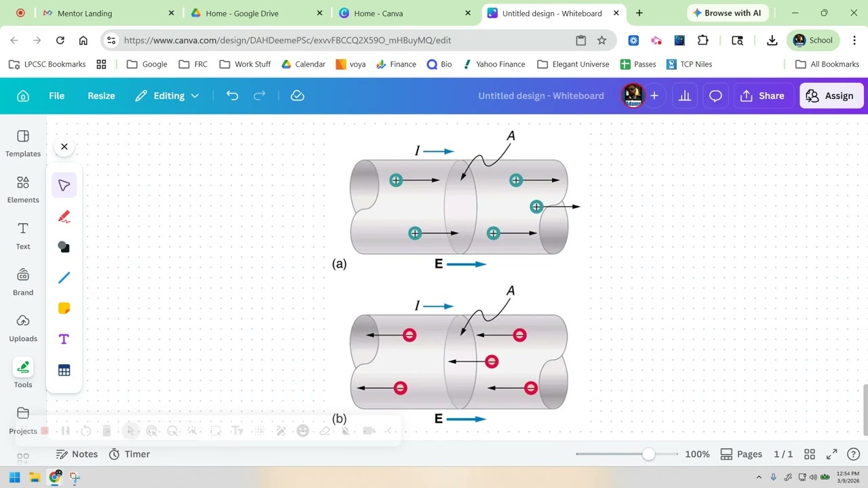The height and width of the screenshot is (488, 868).
Task: Open a new browser tab
Action: click(639, 13)
